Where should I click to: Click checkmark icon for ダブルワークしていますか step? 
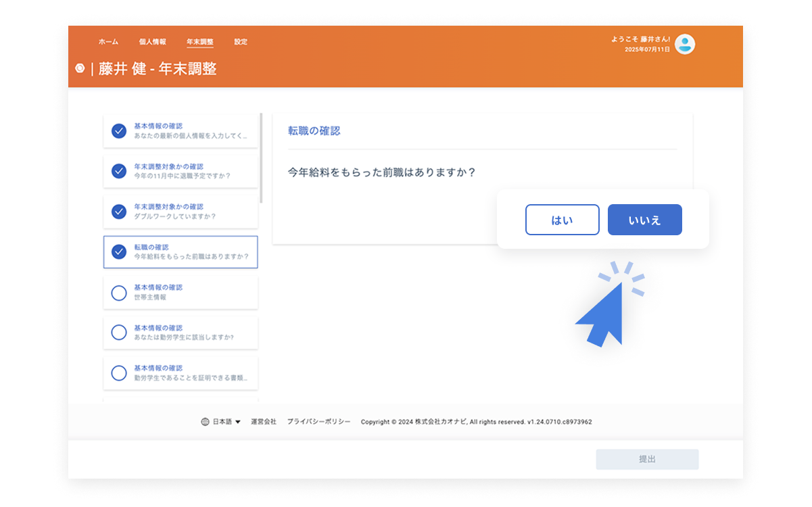(119, 212)
